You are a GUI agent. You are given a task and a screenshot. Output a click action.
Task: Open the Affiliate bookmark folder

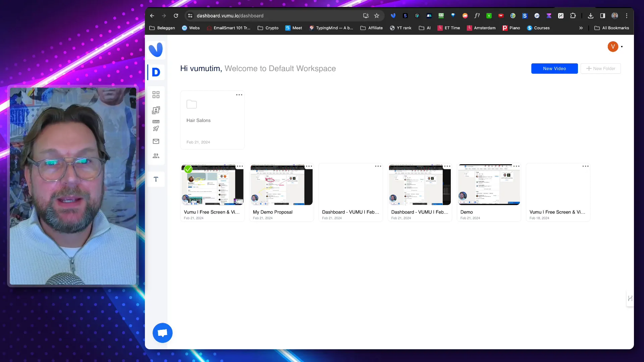[x=372, y=28]
